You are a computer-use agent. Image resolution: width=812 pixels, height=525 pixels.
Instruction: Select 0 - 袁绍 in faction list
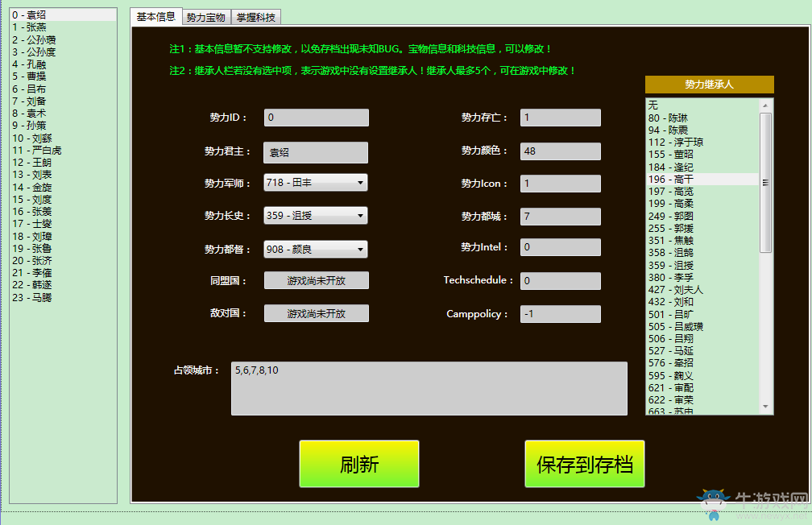(x=63, y=15)
